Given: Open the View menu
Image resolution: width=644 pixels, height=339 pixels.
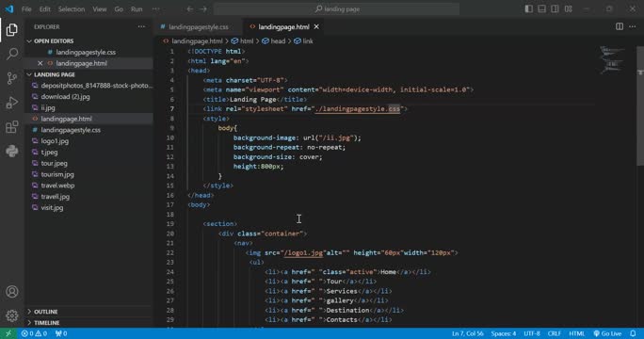Looking at the screenshot, I should pos(100,8).
